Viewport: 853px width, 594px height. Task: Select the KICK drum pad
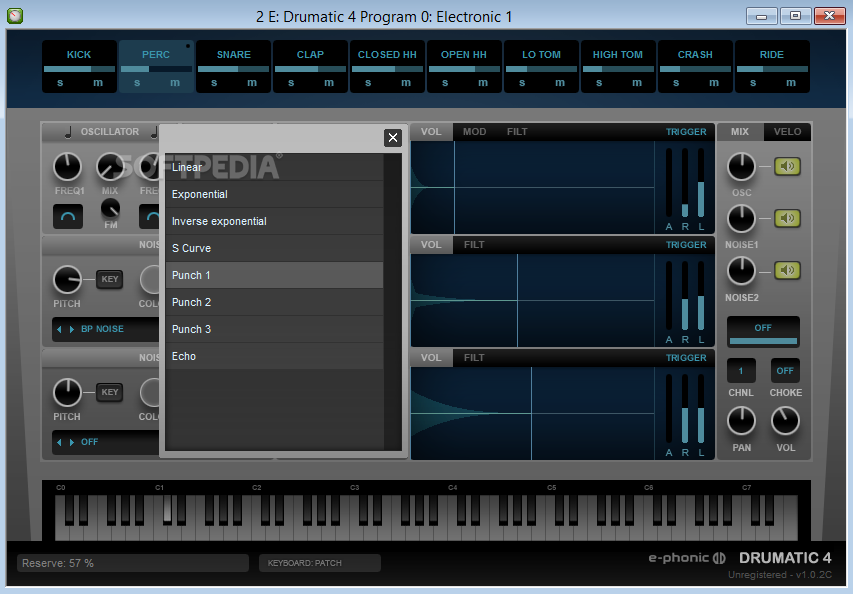pos(79,54)
